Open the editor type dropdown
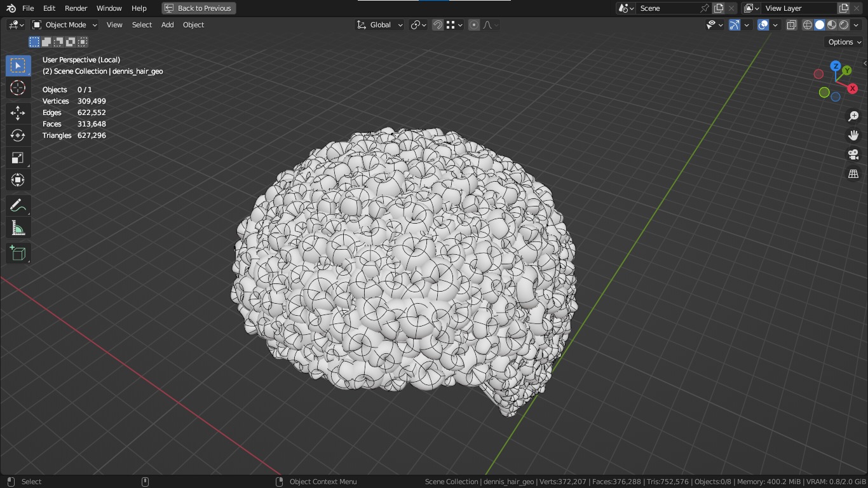 16,25
